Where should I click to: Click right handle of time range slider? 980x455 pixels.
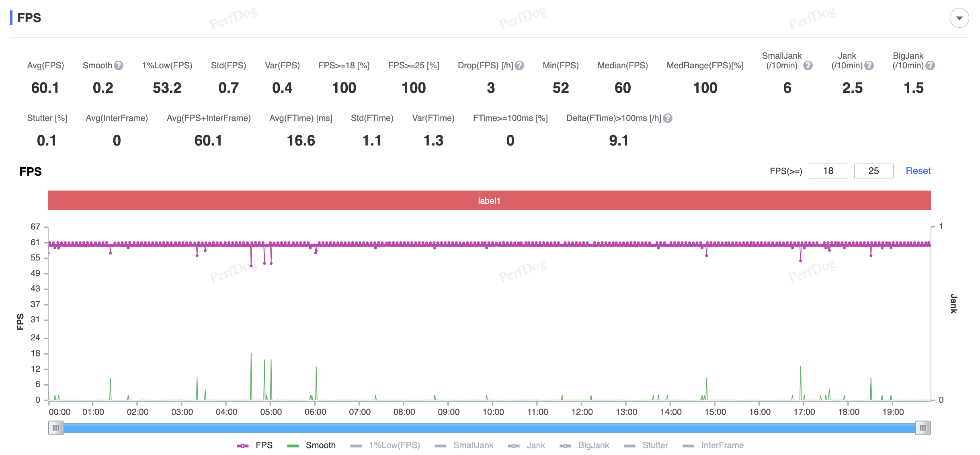923,428
